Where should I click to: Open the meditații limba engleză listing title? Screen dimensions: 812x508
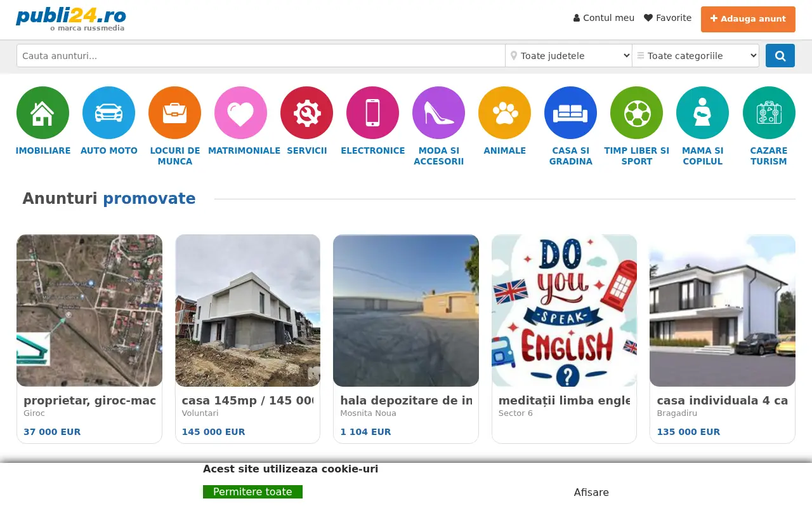pos(564,401)
